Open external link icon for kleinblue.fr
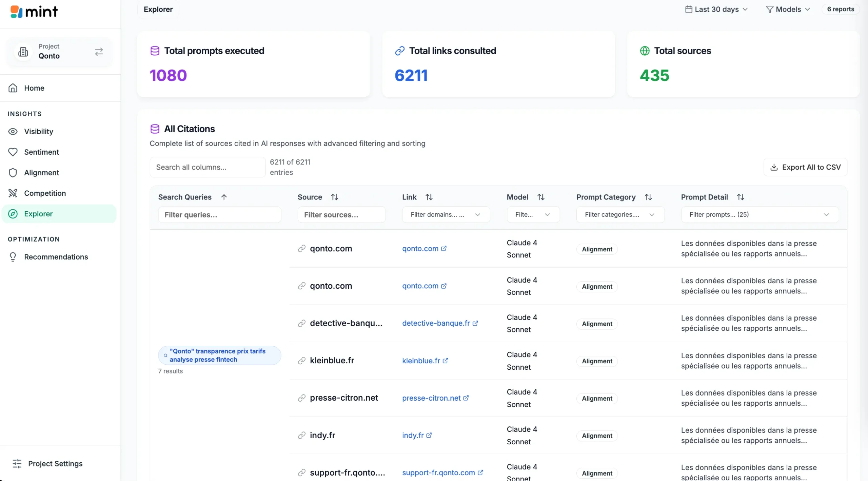The height and width of the screenshot is (481, 868). point(445,361)
